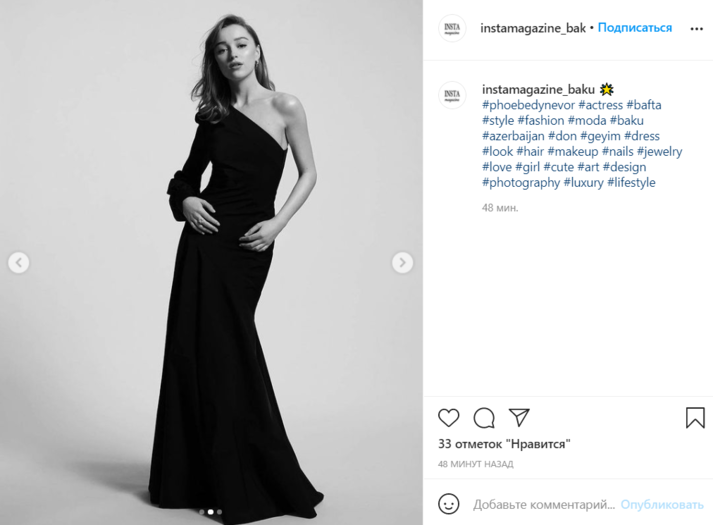Save post with bookmark icon

(695, 417)
